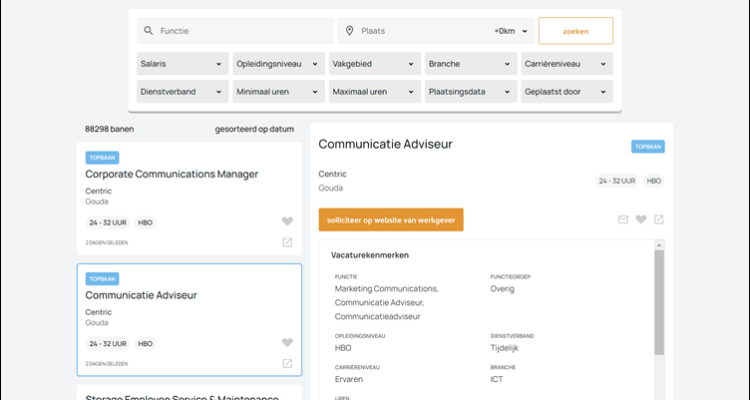
Task: Email this vacancy via envelope icon
Action: 623,220
